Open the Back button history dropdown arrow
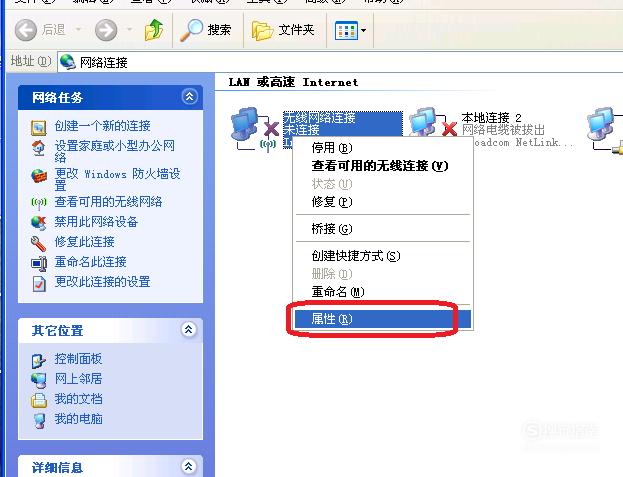 tap(78, 29)
